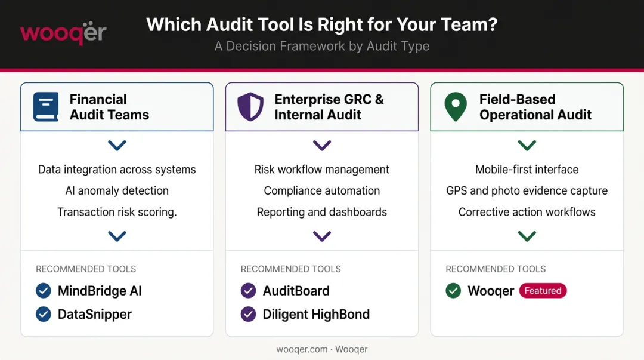The width and height of the screenshot is (644, 360).
Task: Click the 'Risk workflow management' text
Action: tap(322, 170)
